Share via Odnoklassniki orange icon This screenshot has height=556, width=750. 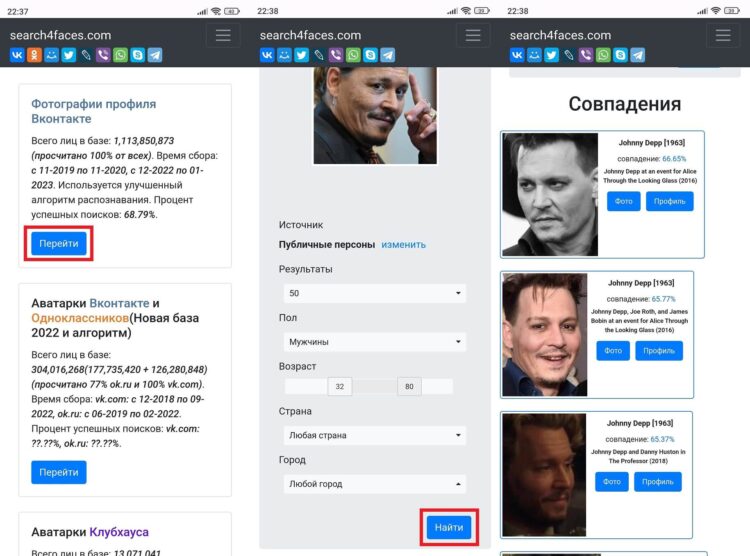[x=34, y=55]
